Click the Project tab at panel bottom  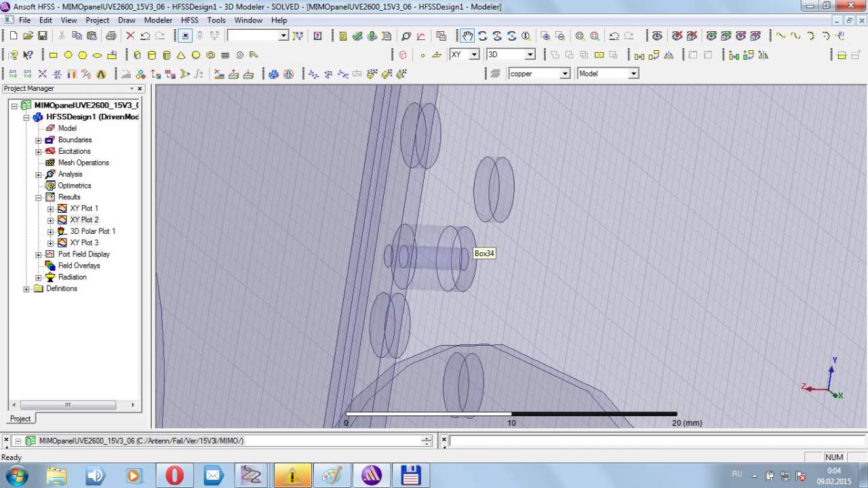pyautogui.click(x=20, y=419)
